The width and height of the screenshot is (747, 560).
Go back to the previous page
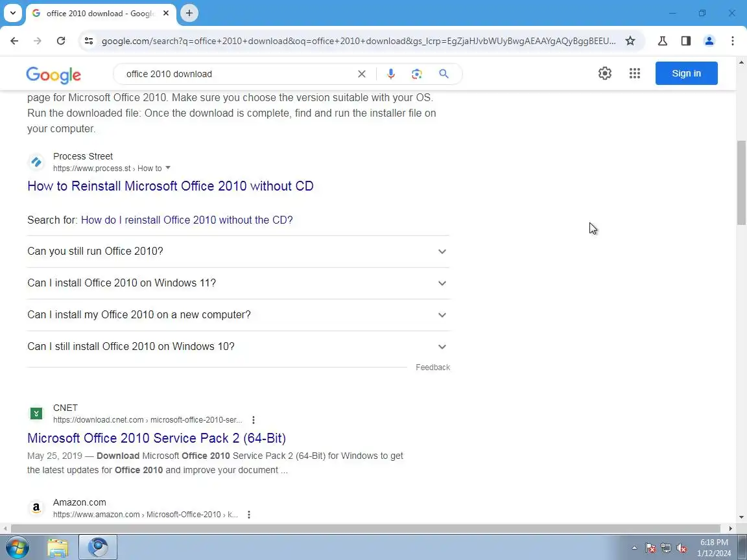pos(14,41)
